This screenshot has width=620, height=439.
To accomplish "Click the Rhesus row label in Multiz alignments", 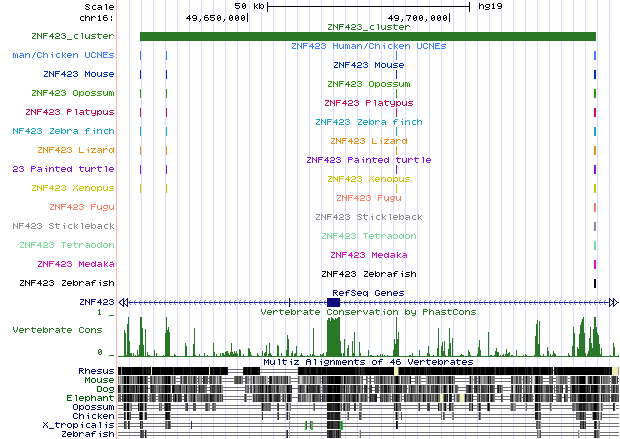I will [x=96, y=371].
